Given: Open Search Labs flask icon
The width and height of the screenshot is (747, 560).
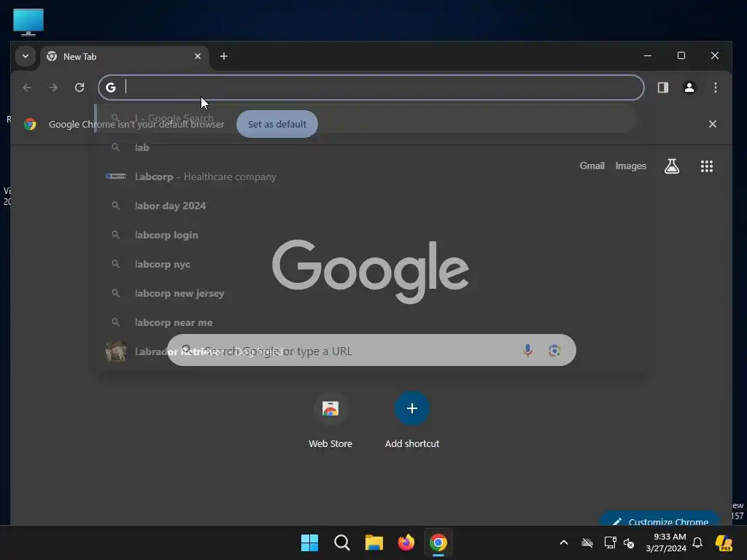Looking at the screenshot, I should pos(672,166).
